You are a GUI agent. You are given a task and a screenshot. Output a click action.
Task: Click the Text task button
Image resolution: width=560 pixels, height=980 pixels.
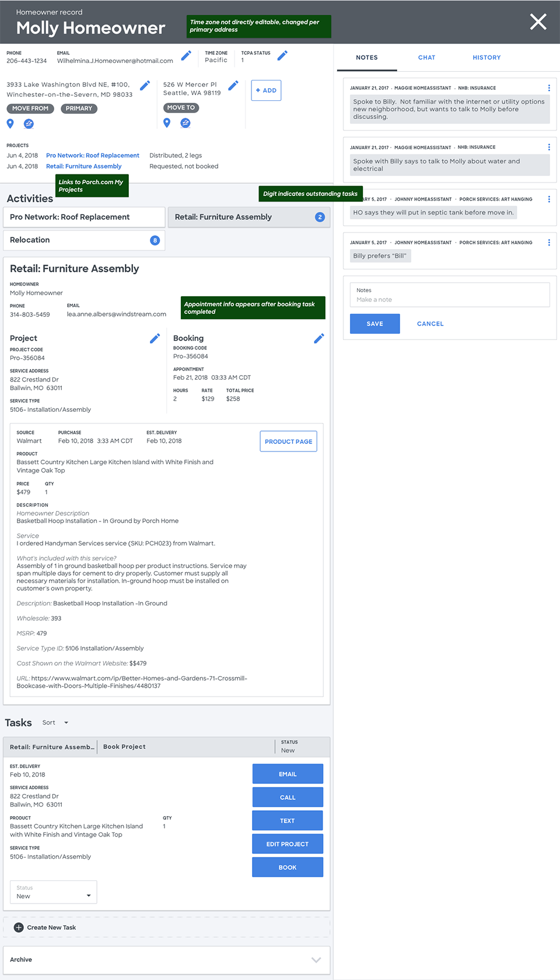tap(288, 821)
